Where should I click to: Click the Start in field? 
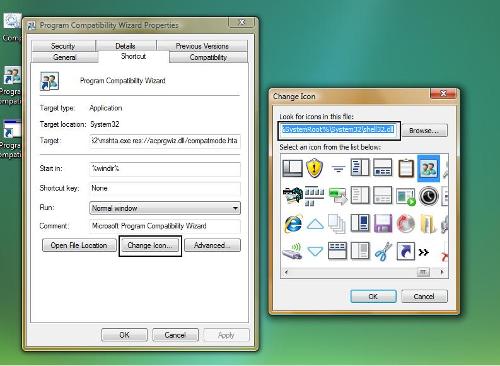click(x=165, y=169)
